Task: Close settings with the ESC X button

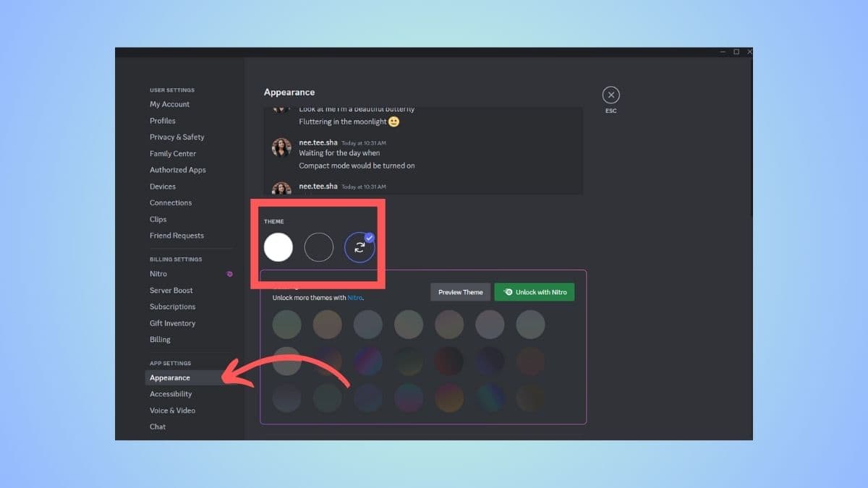Action: [x=611, y=95]
